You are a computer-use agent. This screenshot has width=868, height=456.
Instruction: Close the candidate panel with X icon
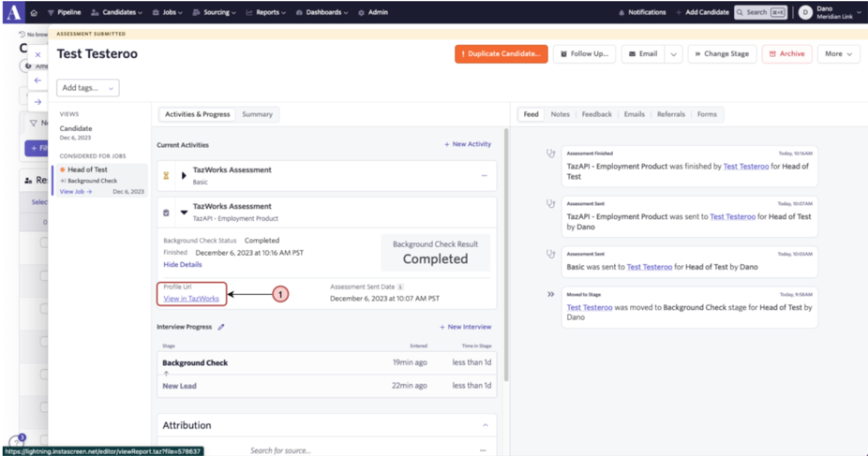[37, 54]
